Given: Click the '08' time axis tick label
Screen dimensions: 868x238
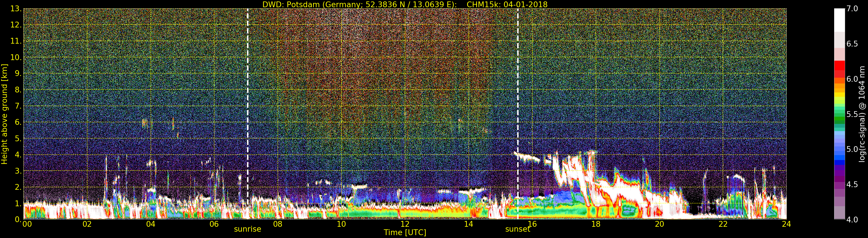Looking at the screenshot, I should pyautogui.click(x=278, y=224).
